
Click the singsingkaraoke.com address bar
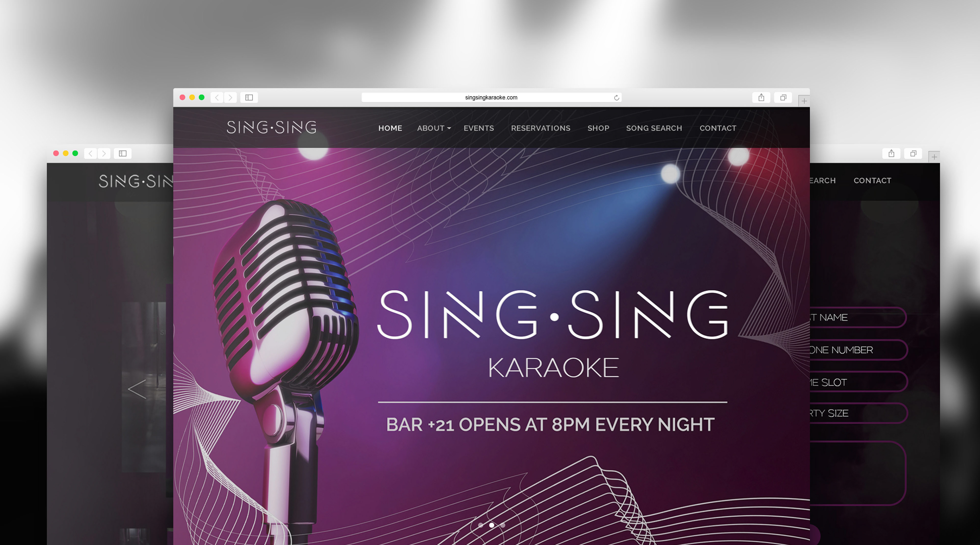coord(491,98)
